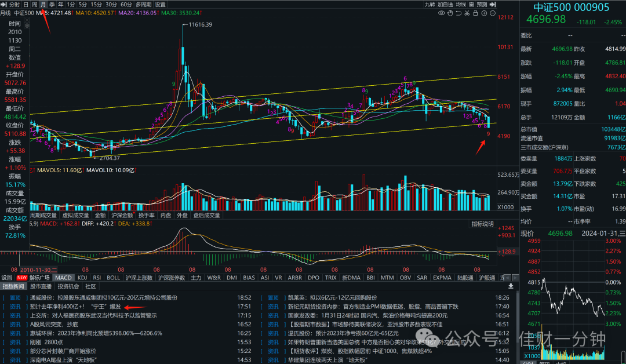Select the 5分 period tab
The width and height of the screenshot is (626, 364).
point(83,5)
